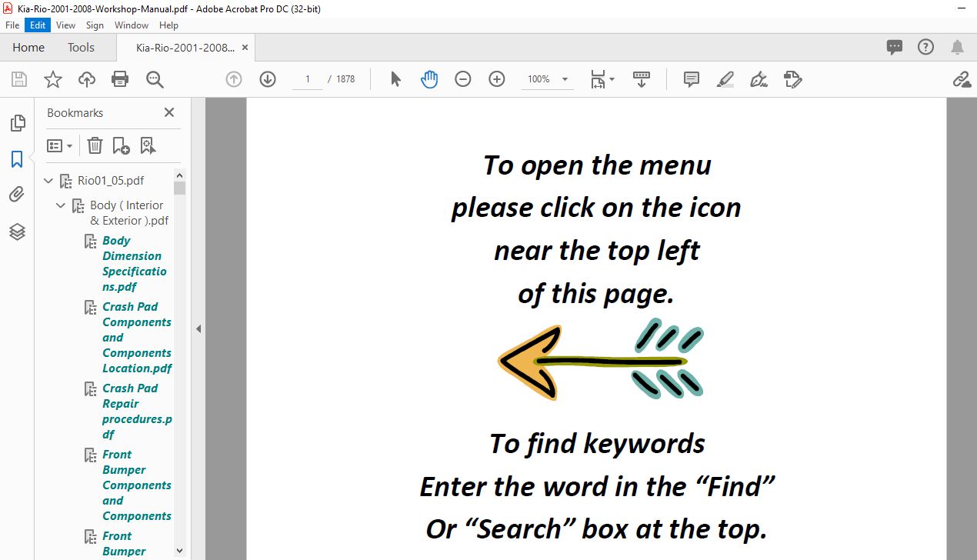
Task: Select the Kia-Rio-2001-2008 document tab
Action: (x=185, y=48)
